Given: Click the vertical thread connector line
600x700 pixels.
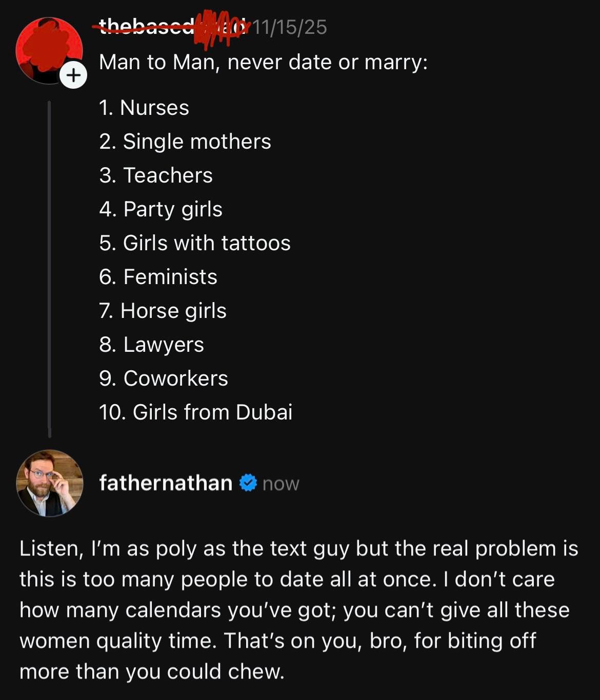Looking at the screenshot, I should 49,267.
